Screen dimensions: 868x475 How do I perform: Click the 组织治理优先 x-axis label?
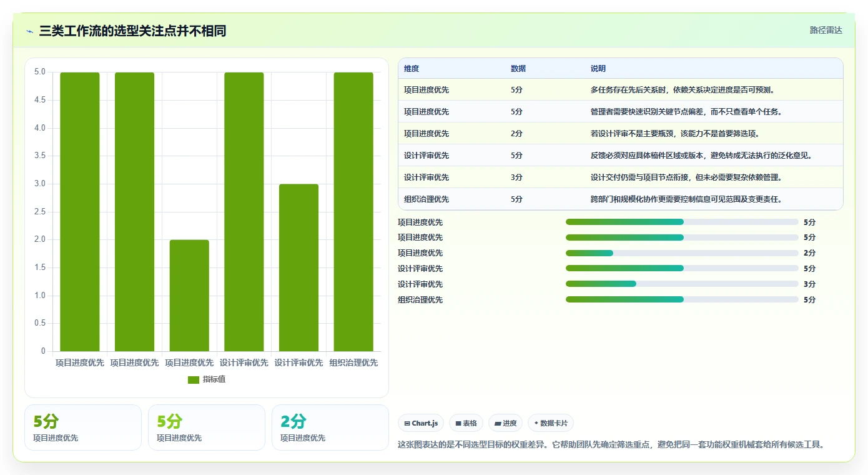coord(353,362)
